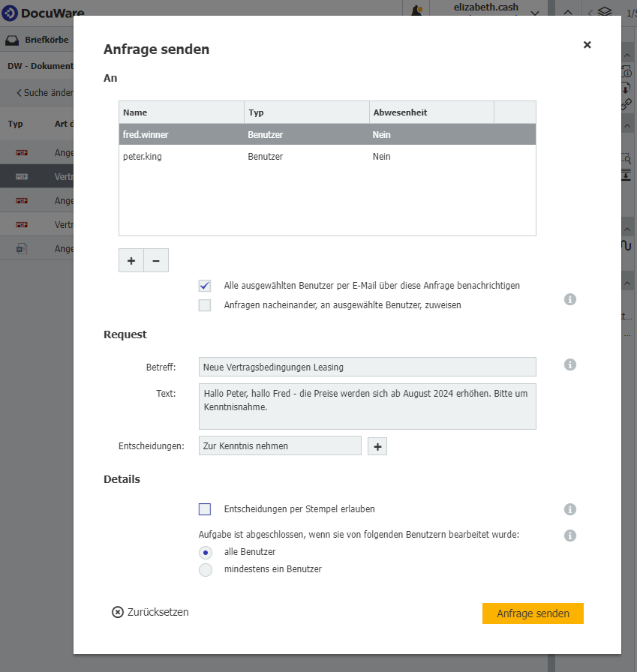Click the layers stack icon near top right
This screenshot has height=672, width=637.
(x=606, y=12)
